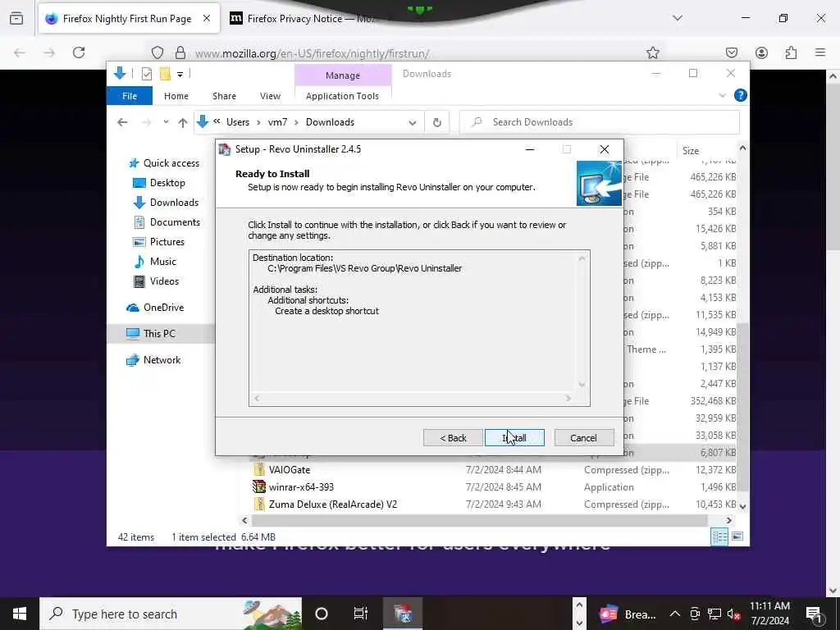
Task: Click the Install button in setup
Action: tap(514, 438)
